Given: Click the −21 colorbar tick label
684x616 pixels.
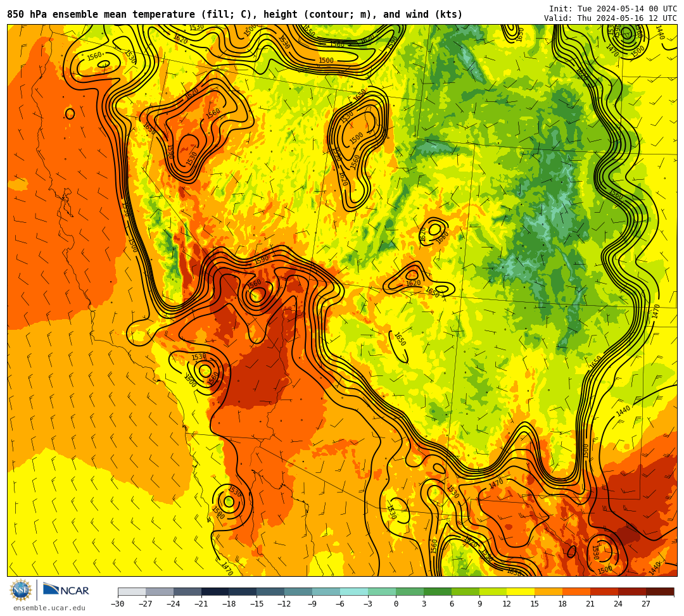Looking at the screenshot, I should (x=201, y=604).
